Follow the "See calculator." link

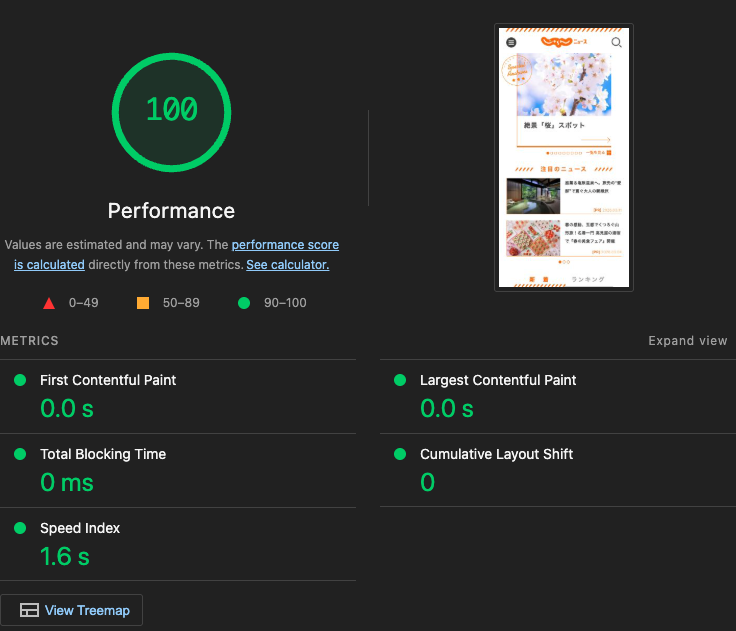point(287,265)
